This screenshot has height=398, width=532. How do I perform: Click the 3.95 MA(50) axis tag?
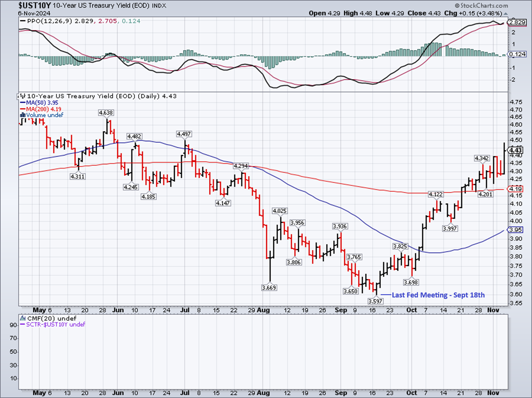516,230
